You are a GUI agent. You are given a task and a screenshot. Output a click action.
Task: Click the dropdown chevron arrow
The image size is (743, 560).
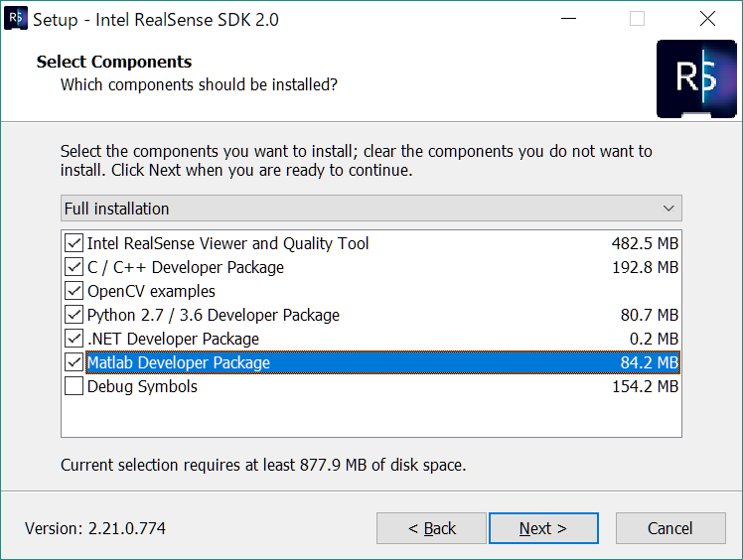[x=669, y=209]
